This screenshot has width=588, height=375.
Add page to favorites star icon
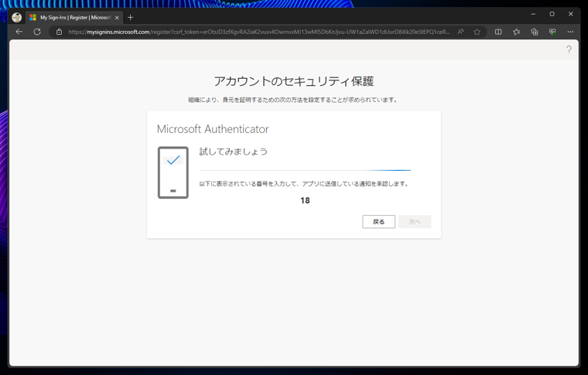[477, 32]
